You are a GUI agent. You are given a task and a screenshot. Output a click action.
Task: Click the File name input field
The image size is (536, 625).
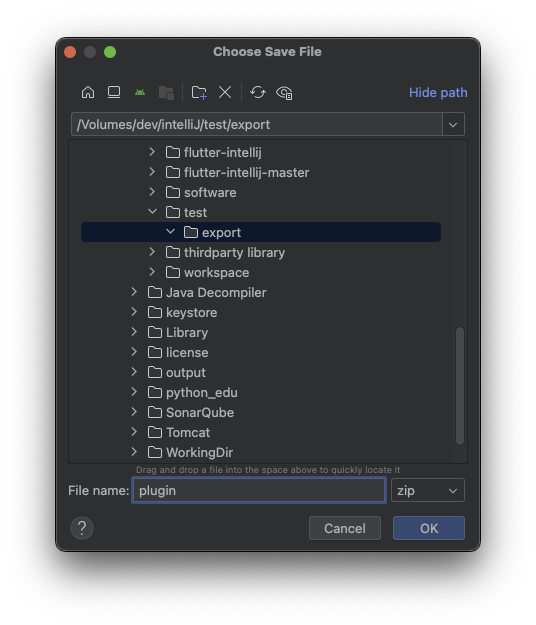pyautogui.click(x=259, y=490)
